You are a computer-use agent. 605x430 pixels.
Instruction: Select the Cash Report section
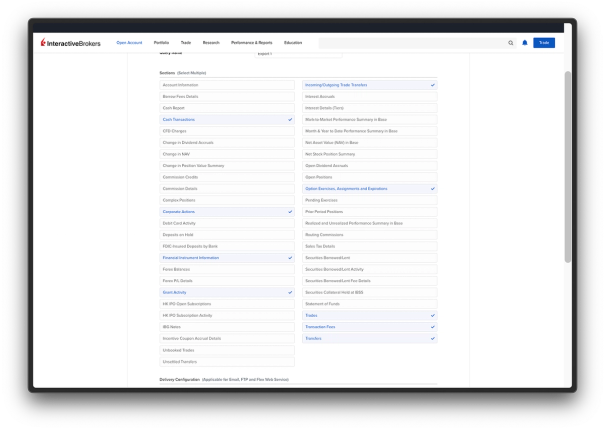click(x=227, y=108)
